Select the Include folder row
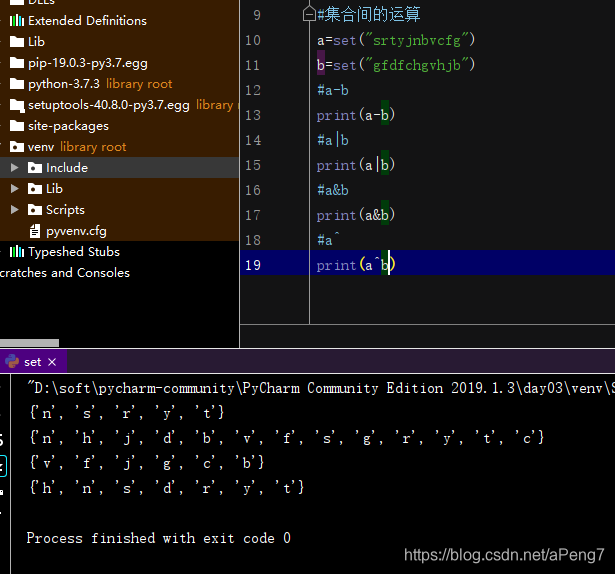 pos(119,168)
